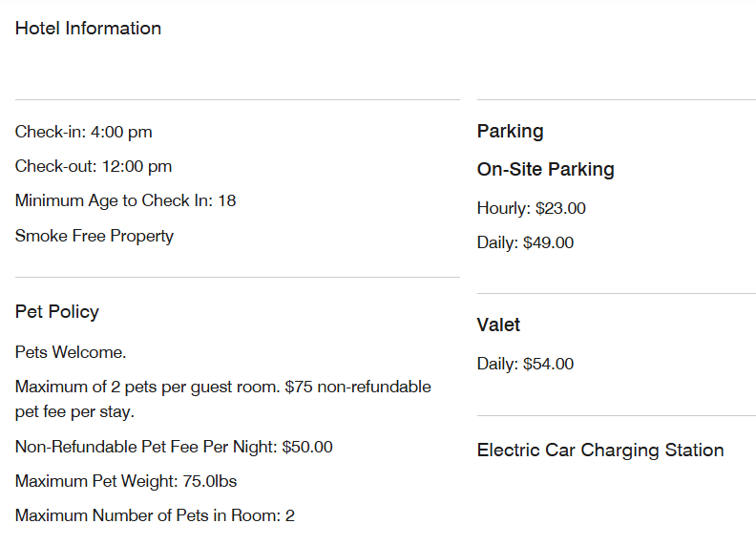Click the Pets Welcome text

tap(71, 352)
